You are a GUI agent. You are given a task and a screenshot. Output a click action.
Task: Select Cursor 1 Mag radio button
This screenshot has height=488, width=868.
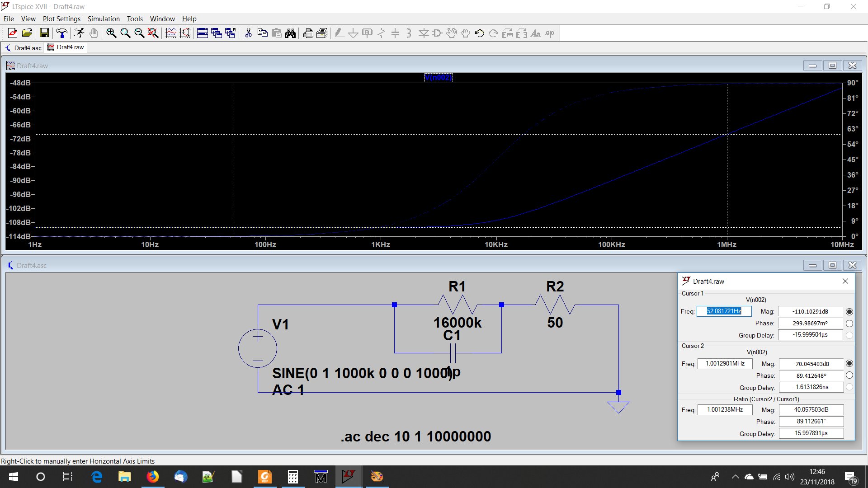[849, 312]
